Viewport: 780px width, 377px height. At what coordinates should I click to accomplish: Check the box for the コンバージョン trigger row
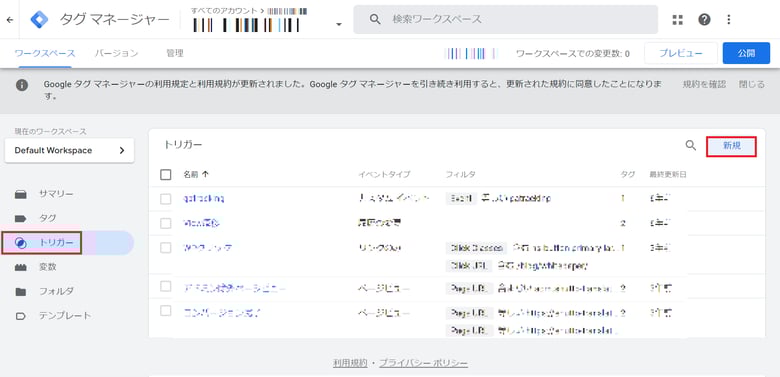(x=166, y=311)
